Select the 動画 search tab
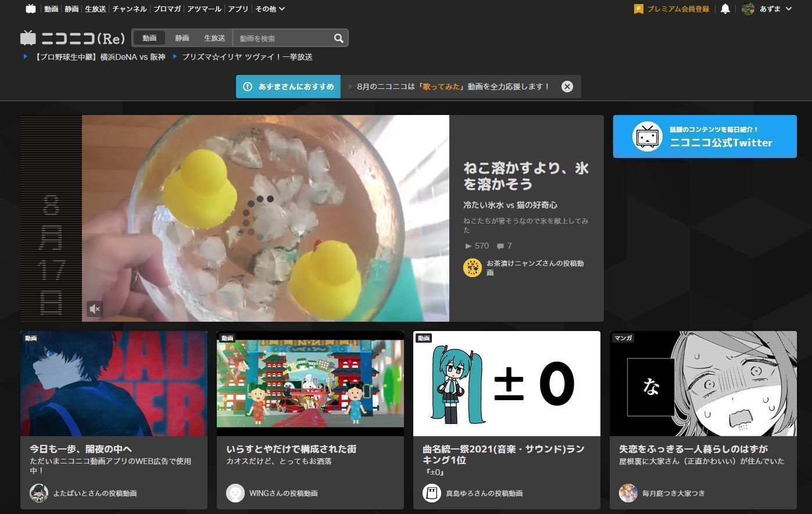 149,38
